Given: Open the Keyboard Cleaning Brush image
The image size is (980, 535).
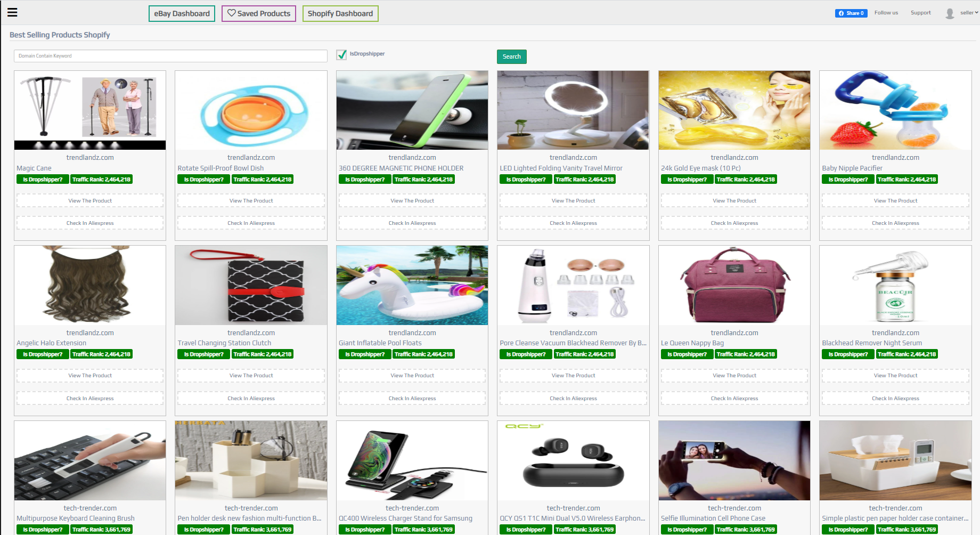Looking at the screenshot, I should coord(90,460).
